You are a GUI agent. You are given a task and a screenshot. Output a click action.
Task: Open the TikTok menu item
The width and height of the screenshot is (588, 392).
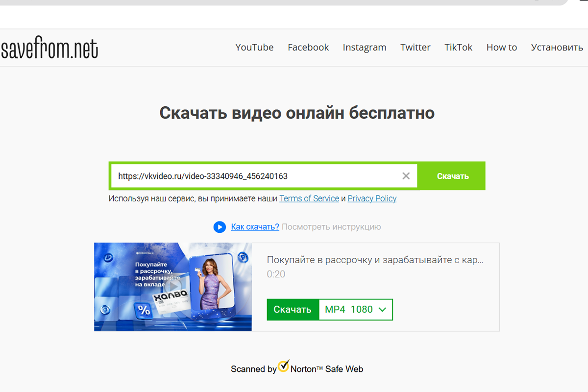(459, 48)
